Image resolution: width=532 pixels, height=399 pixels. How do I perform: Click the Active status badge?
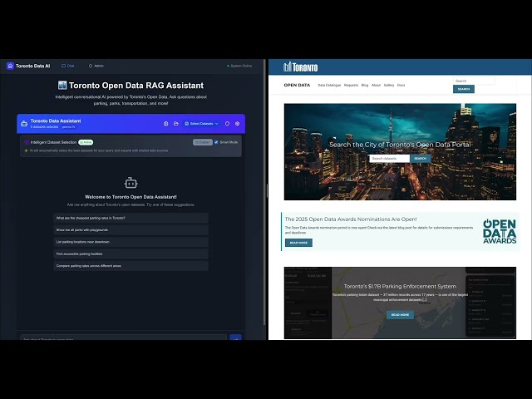coord(86,142)
